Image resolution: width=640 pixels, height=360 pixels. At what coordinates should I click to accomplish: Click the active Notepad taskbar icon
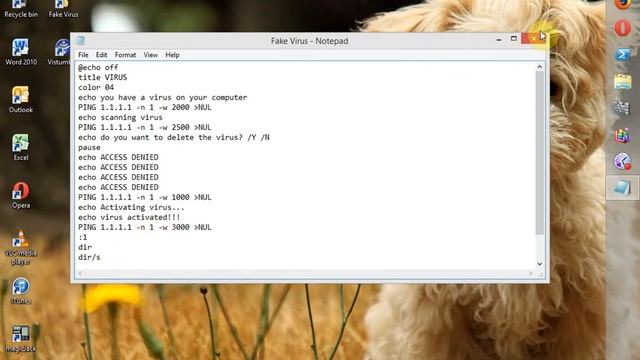coord(622,188)
